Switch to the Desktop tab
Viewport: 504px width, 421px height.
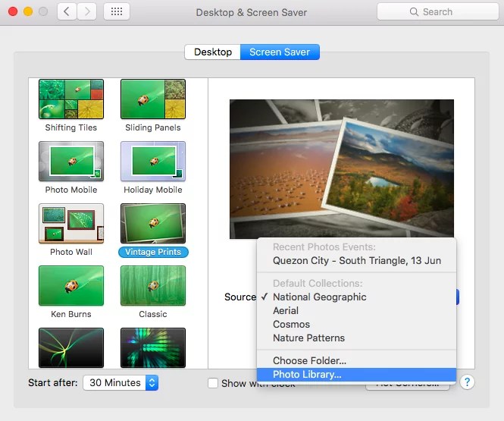click(213, 52)
